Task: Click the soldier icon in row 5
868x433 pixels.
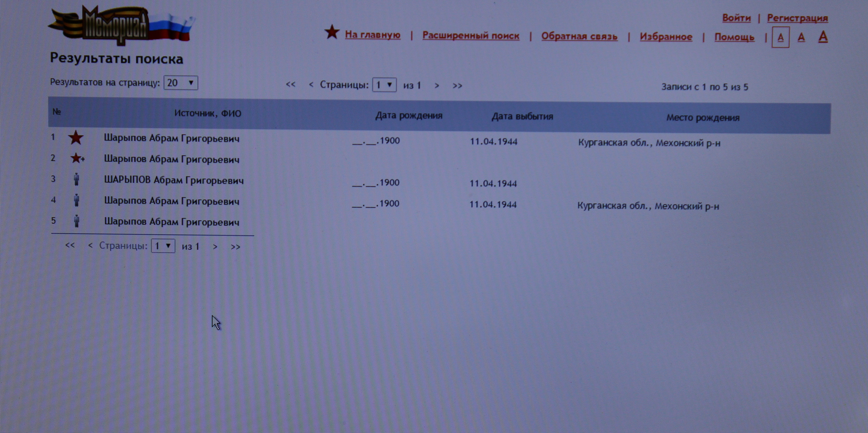Action: [76, 221]
